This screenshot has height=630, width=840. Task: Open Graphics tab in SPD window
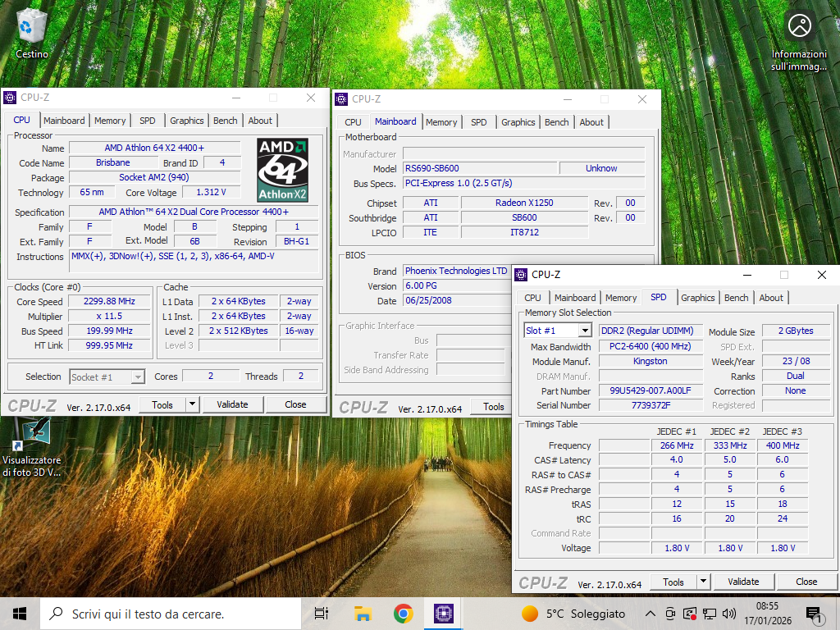[x=697, y=298]
